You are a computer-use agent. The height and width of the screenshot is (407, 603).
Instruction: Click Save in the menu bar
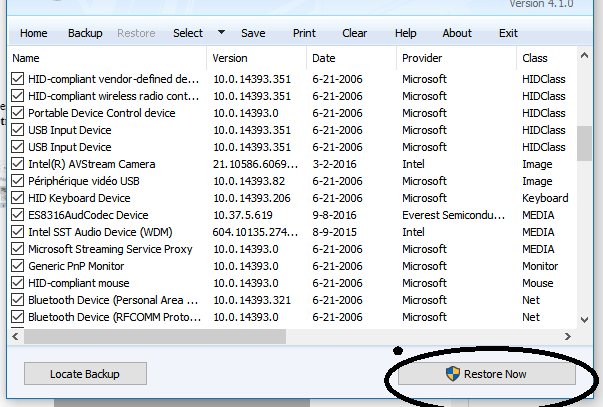click(253, 33)
